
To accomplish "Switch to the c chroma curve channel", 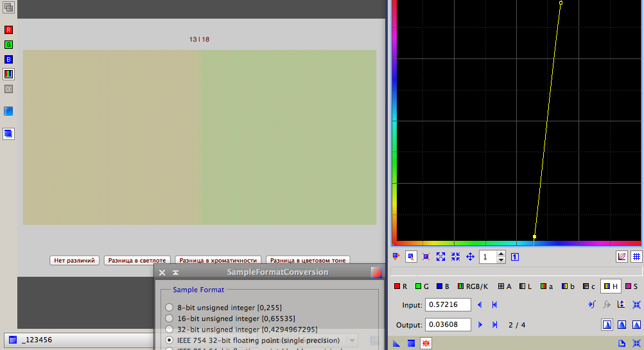I will point(589,286).
